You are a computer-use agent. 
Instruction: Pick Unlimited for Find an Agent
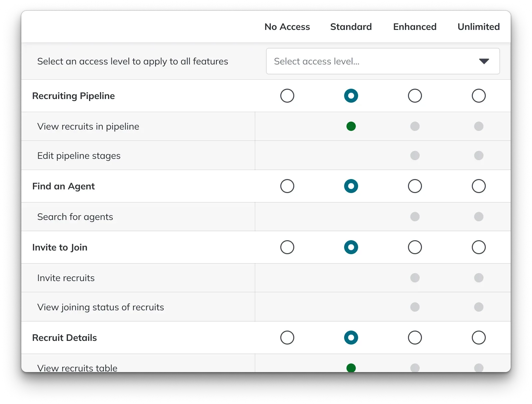pos(479,186)
